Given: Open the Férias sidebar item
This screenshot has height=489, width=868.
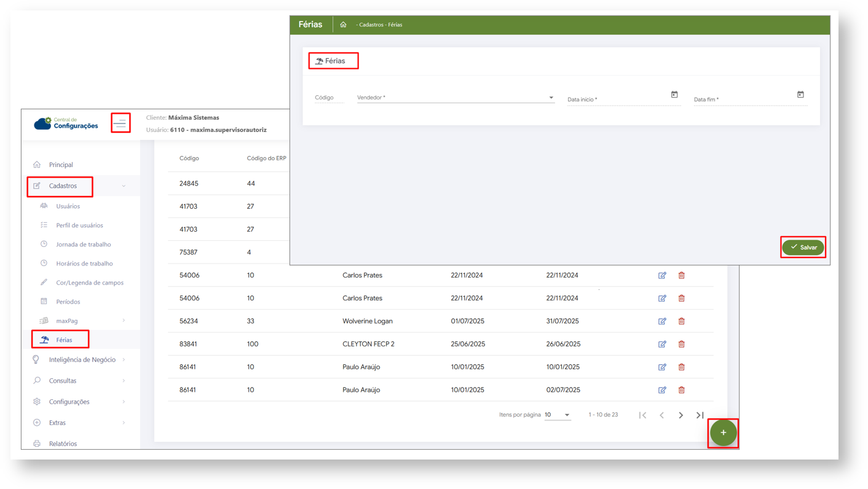Looking at the screenshot, I should point(63,340).
